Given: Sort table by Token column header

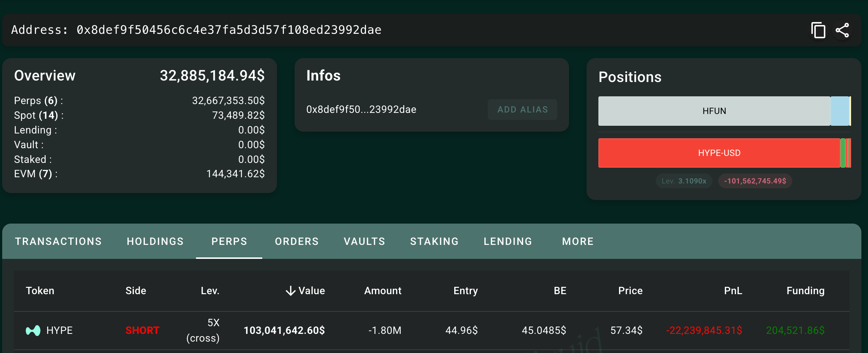Looking at the screenshot, I should click(x=40, y=291).
